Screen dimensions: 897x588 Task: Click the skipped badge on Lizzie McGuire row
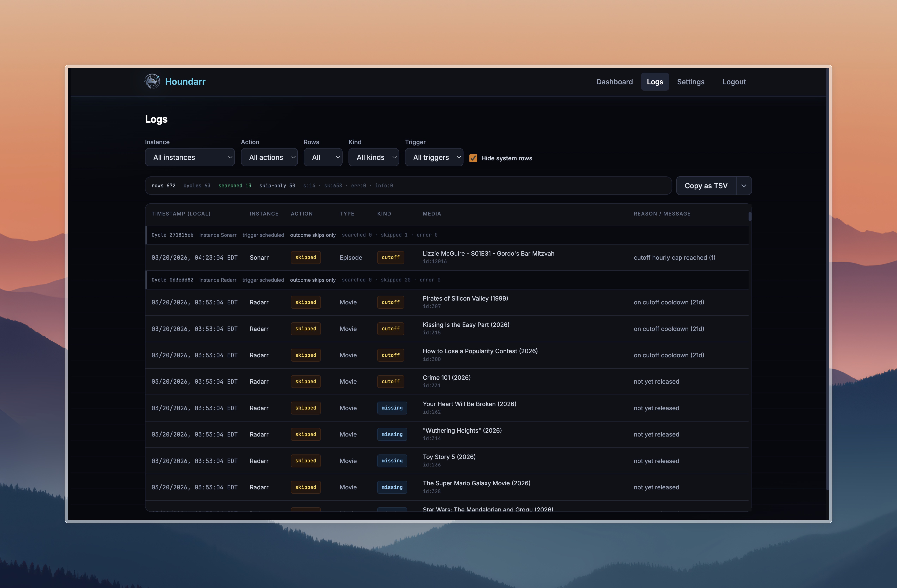(305, 257)
